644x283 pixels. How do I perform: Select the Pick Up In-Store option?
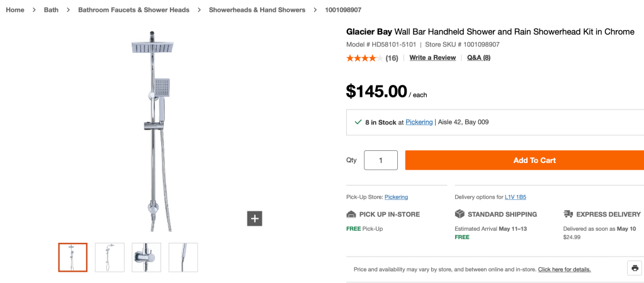pyautogui.click(x=383, y=214)
